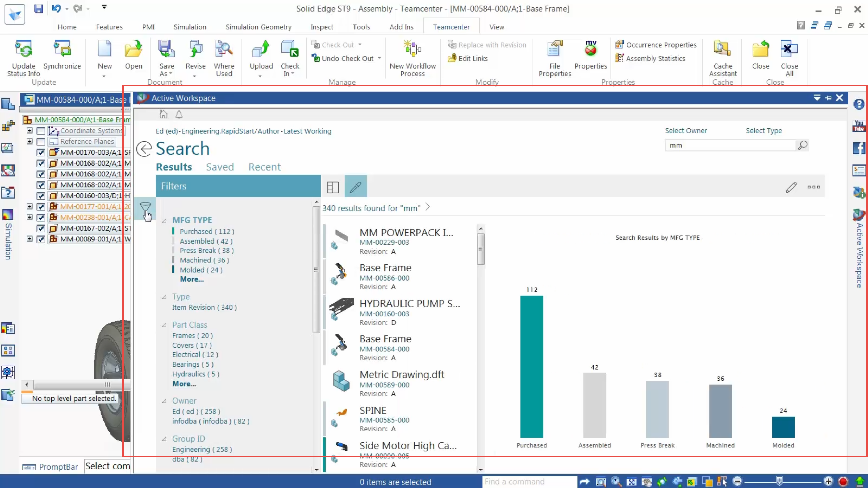The height and width of the screenshot is (488, 868).
Task: Click the edit pencil icon beside more options
Action: (x=791, y=187)
